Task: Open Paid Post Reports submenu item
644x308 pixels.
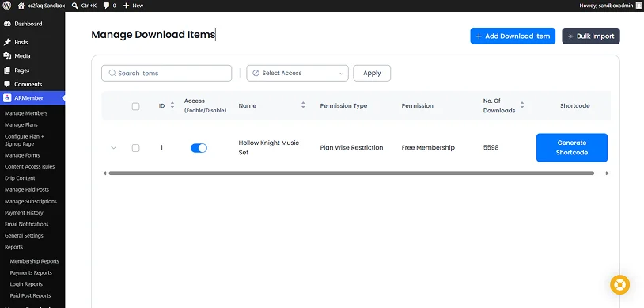Action: pos(30,295)
